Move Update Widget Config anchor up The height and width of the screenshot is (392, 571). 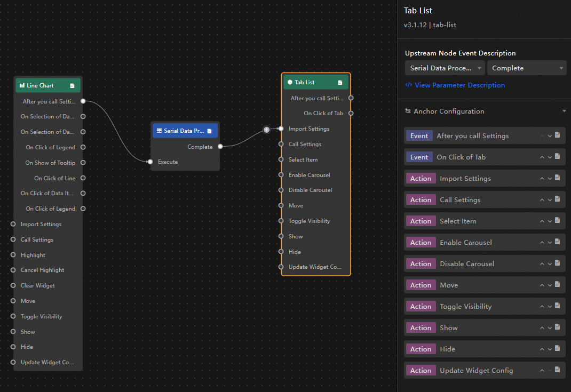[x=542, y=371]
